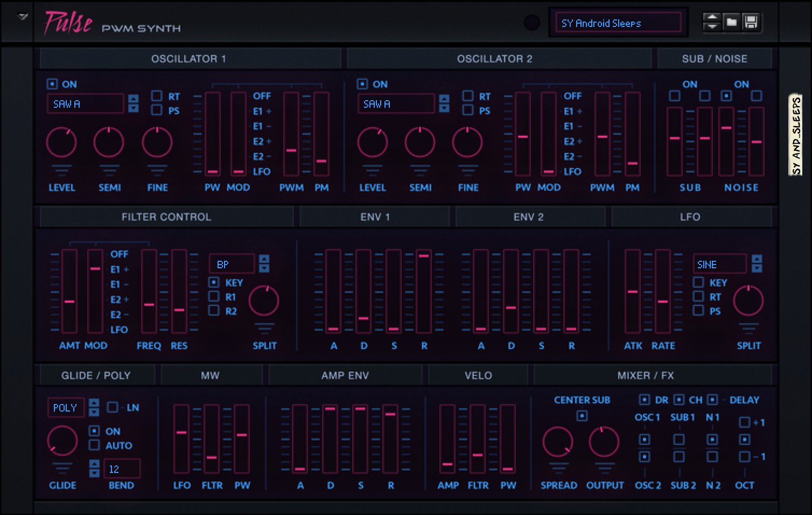Toggle CENTER SUB checkbox

click(x=582, y=416)
